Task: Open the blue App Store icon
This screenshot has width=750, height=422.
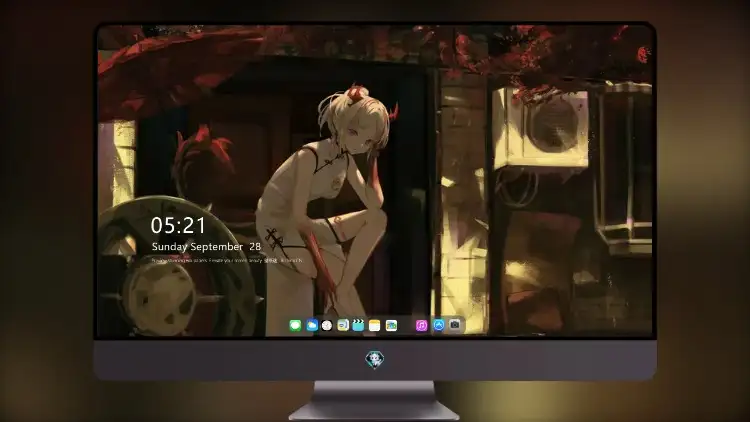Action: click(x=439, y=325)
